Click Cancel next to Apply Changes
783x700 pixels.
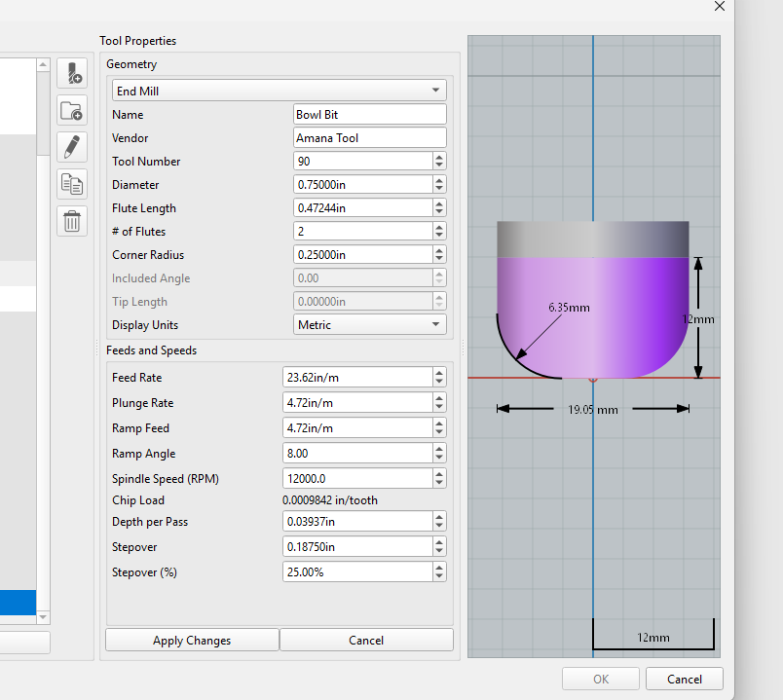(x=366, y=640)
